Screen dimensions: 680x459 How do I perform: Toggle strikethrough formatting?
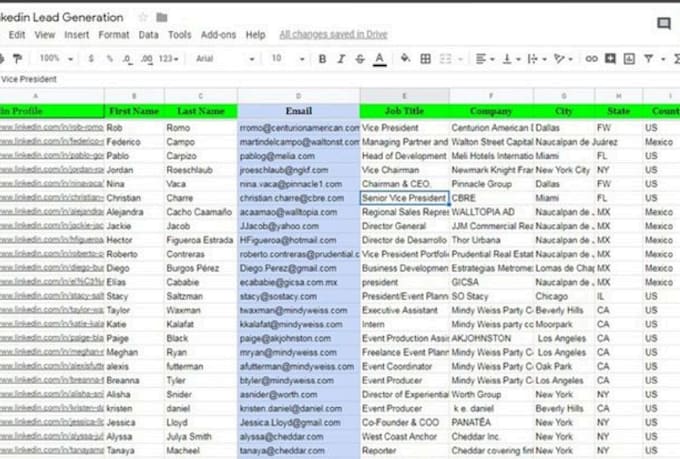click(x=360, y=59)
